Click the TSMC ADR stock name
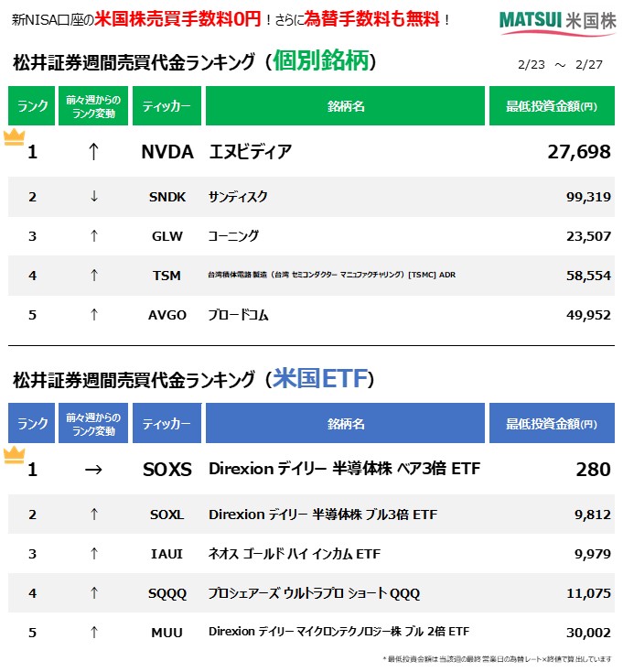 click(332, 275)
